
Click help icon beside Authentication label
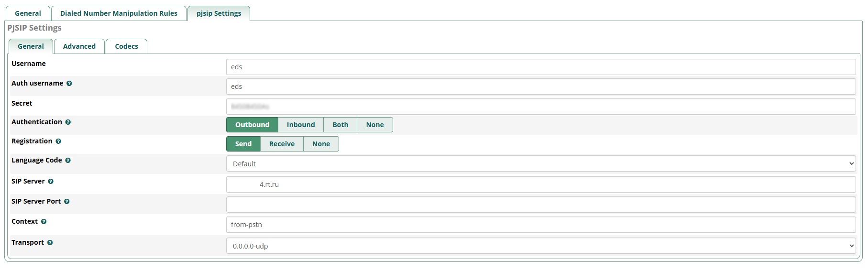[68, 122]
